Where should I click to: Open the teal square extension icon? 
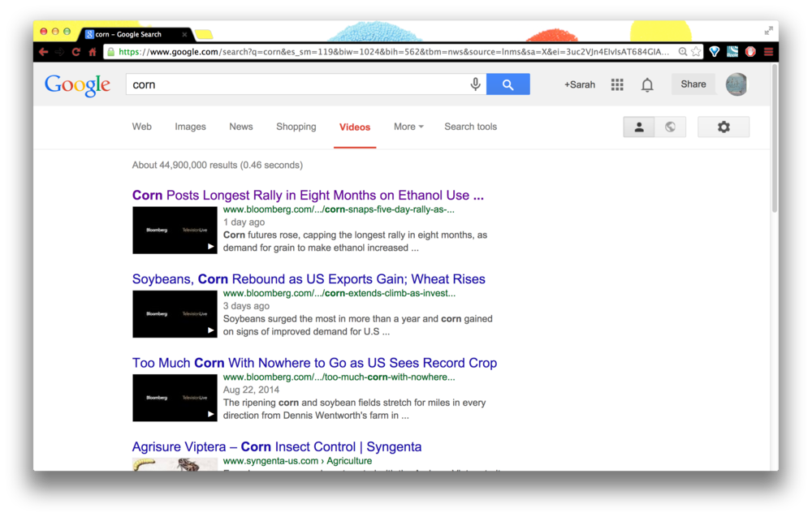[x=732, y=52]
